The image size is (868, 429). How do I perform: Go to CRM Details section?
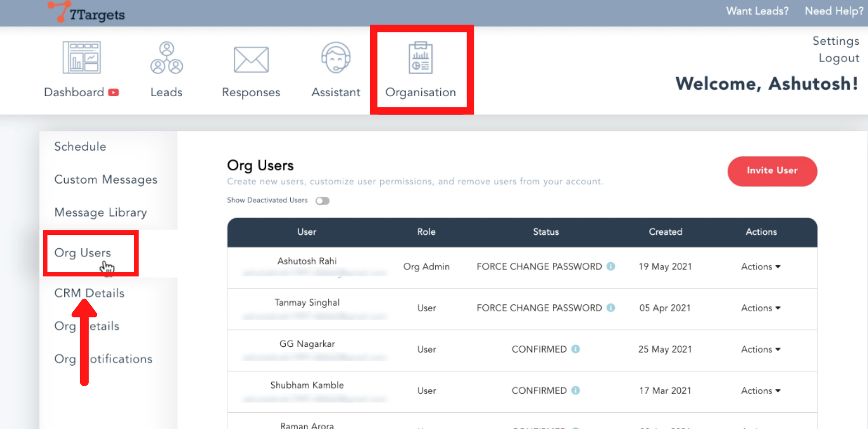[89, 294]
